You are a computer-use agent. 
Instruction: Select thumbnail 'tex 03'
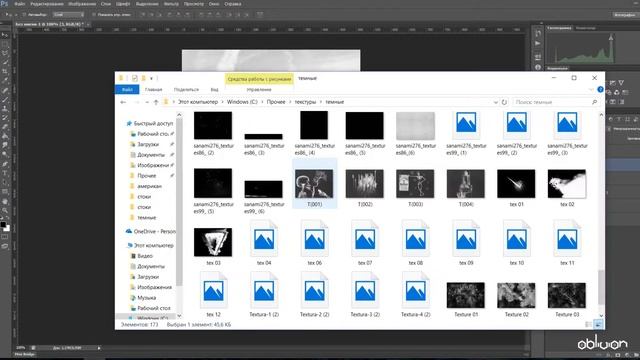pyautogui.click(x=213, y=242)
